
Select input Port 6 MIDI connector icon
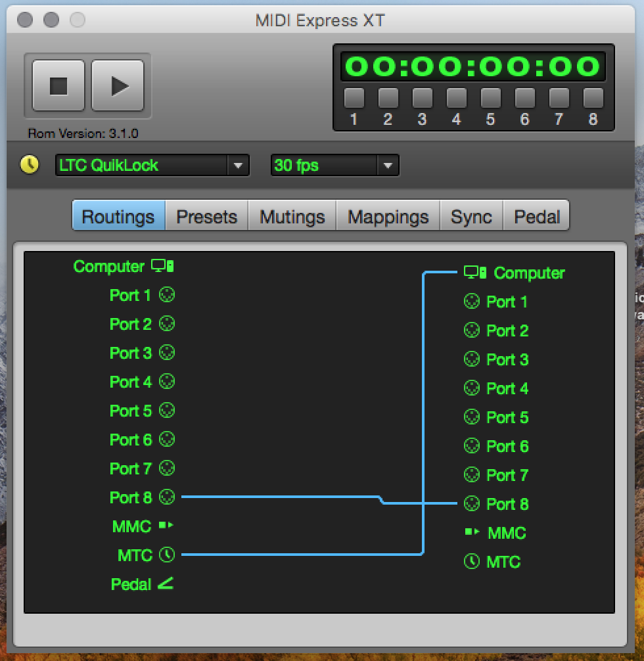[x=167, y=440]
